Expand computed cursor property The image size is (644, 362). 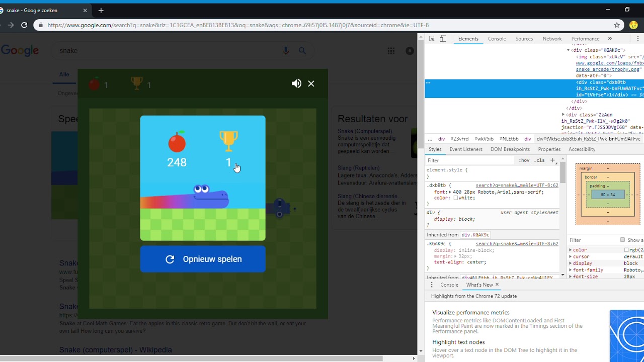coord(571,256)
